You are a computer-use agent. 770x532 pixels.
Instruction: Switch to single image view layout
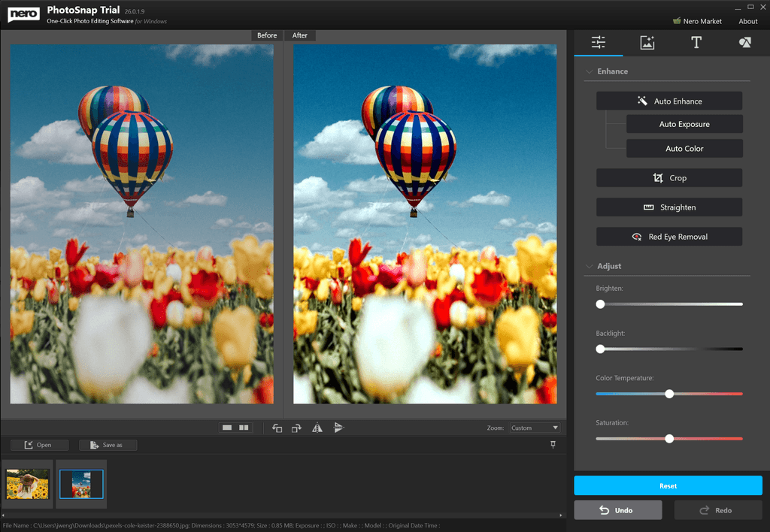point(226,427)
